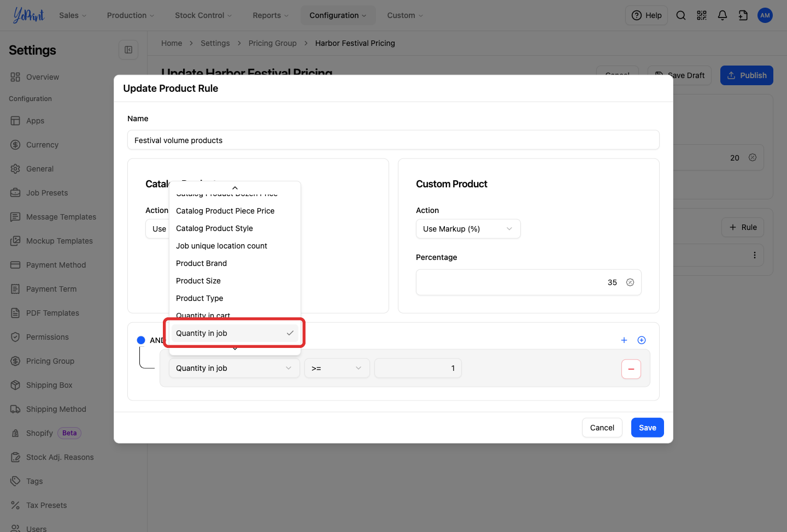Click the YoPrint logo
Image resolution: width=787 pixels, height=532 pixels.
coord(28,15)
